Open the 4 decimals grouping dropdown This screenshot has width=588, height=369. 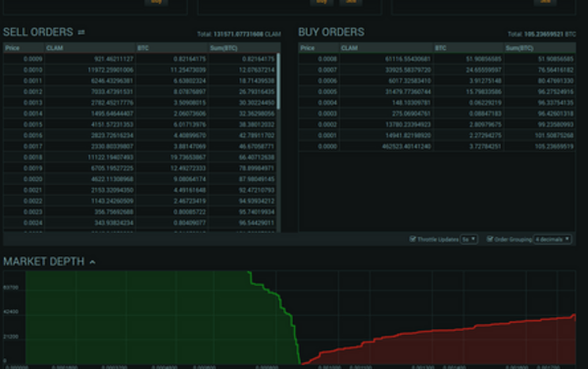coord(553,239)
